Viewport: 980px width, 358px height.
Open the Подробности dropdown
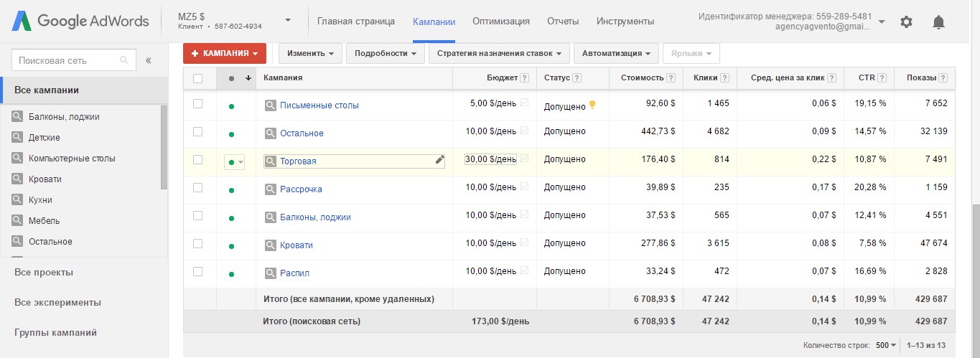tap(386, 53)
